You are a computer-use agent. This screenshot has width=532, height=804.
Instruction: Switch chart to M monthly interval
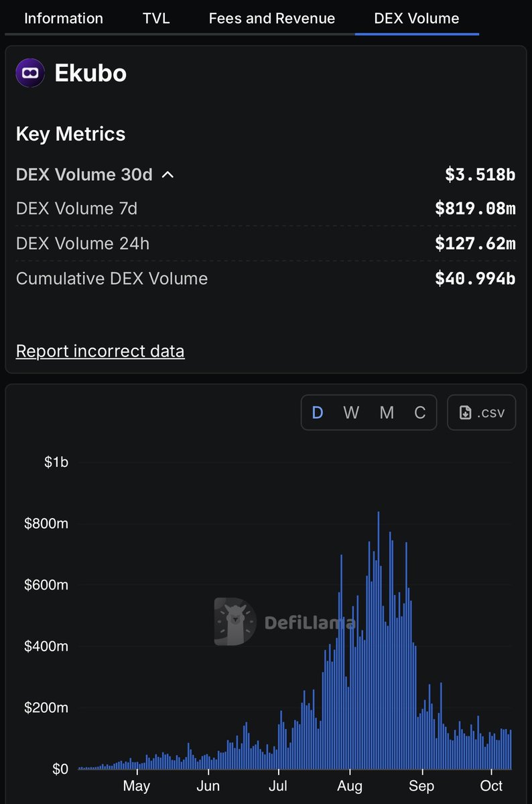(x=387, y=412)
